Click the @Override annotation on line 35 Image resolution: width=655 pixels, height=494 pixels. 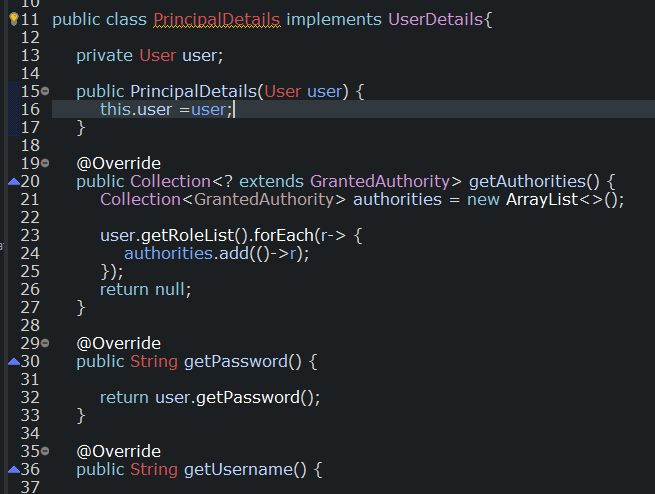pos(119,451)
